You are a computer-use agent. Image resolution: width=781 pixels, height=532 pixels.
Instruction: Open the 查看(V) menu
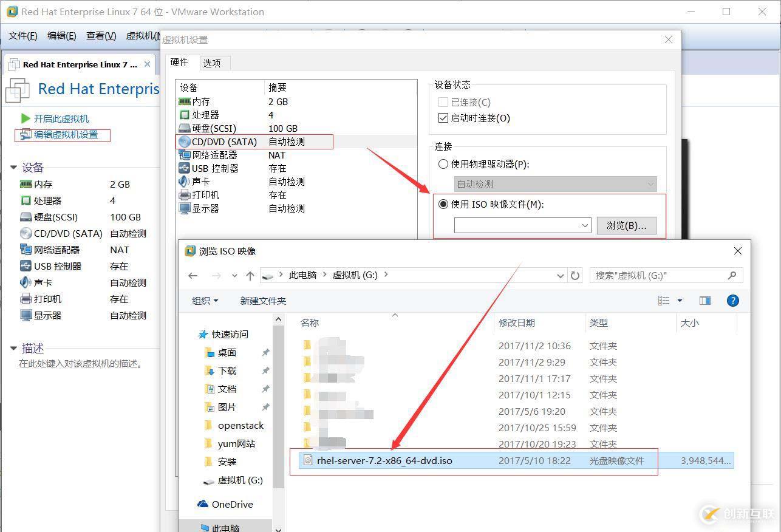click(101, 36)
